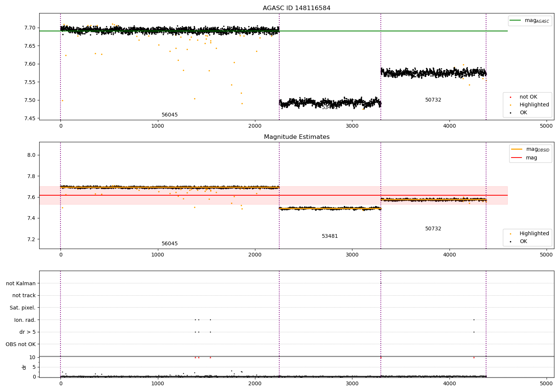Click the '5000' x-axis tick of top plot
The height and width of the screenshot is (392, 560).
[547, 126]
